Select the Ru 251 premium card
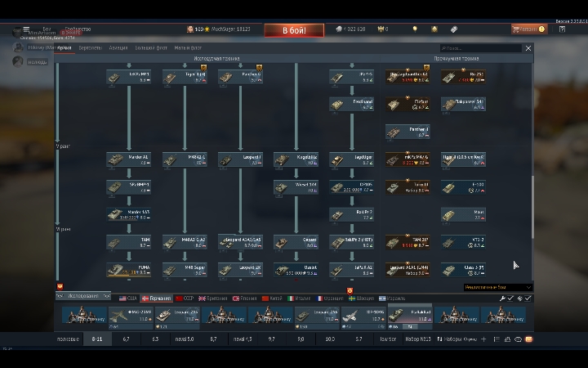The width and height of the screenshot is (588, 368). click(x=464, y=77)
